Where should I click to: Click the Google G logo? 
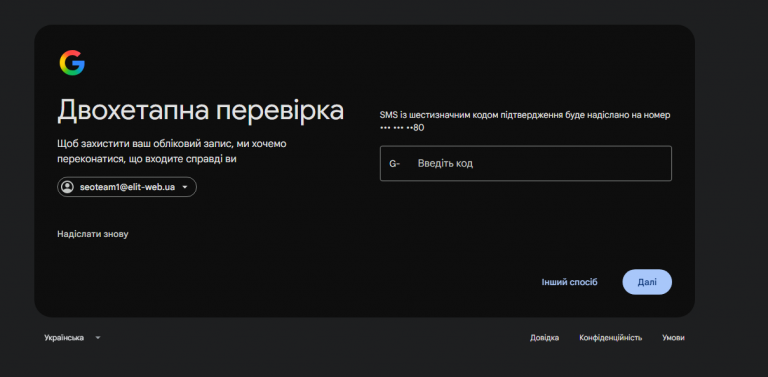(72, 63)
